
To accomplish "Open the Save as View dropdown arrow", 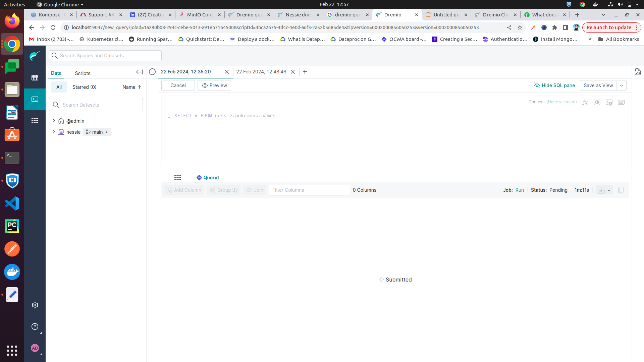I will pyautogui.click(x=622, y=85).
